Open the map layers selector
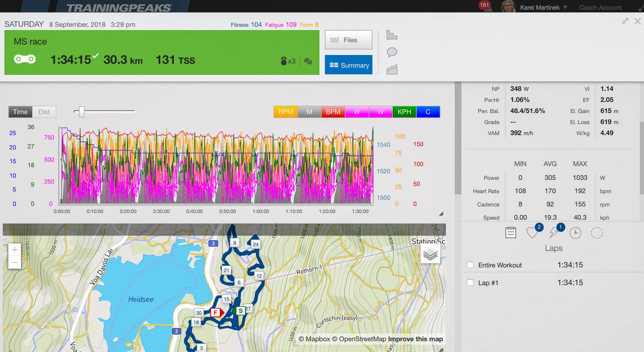This screenshot has height=352, width=644. (x=430, y=254)
